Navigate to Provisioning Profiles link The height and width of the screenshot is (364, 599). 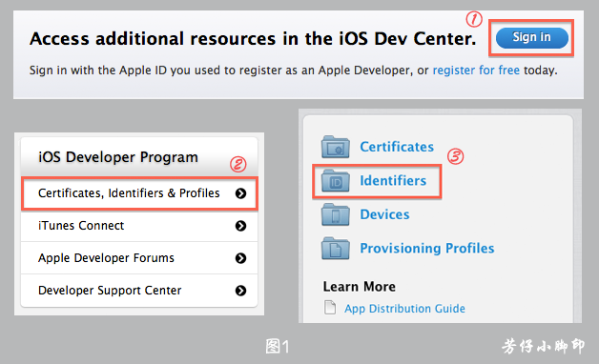(427, 249)
